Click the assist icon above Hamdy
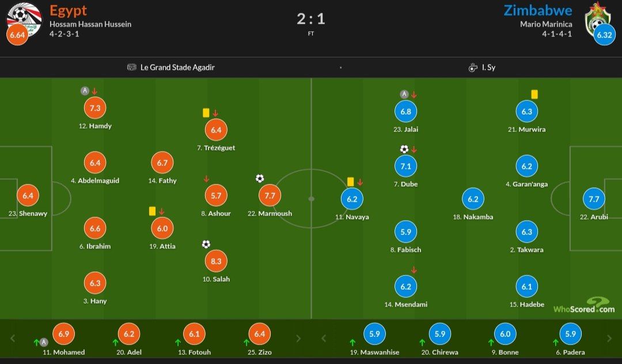This screenshot has height=364, width=622. point(85,91)
